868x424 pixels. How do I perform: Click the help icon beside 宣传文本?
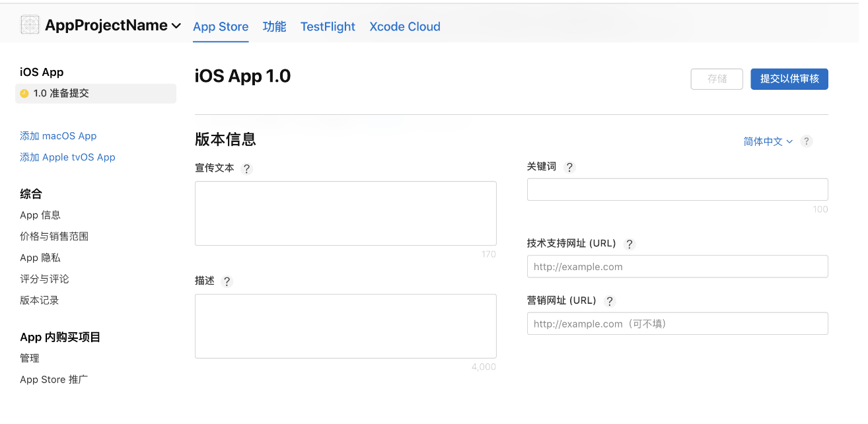[247, 168]
